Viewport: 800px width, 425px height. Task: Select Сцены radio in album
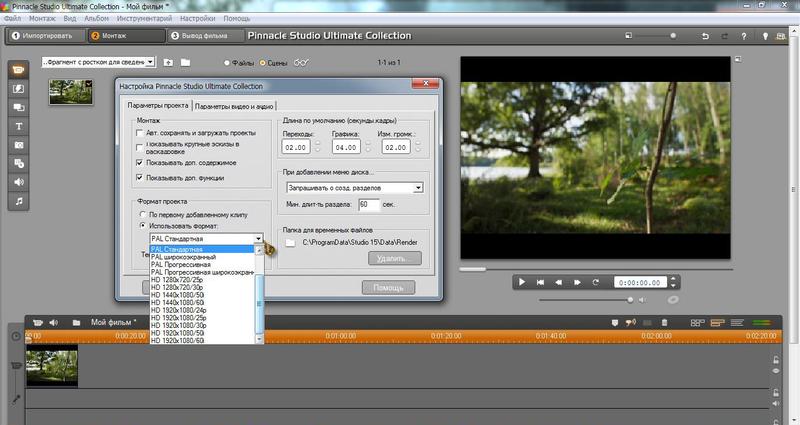pyautogui.click(x=263, y=63)
